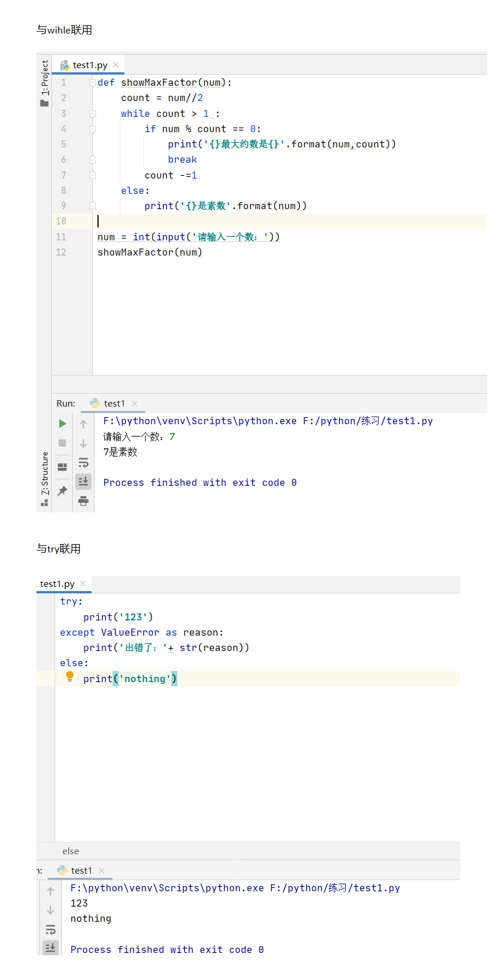Close the test1 run tab next to Run: label
Image resolution: width=489 pixels, height=980 pixels.
pos(134,404)
